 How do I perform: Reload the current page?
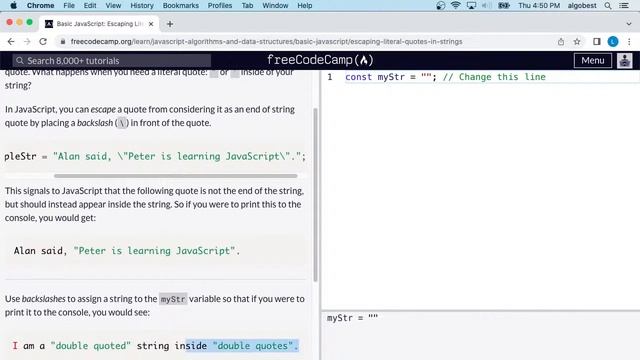tap(43, 42)
